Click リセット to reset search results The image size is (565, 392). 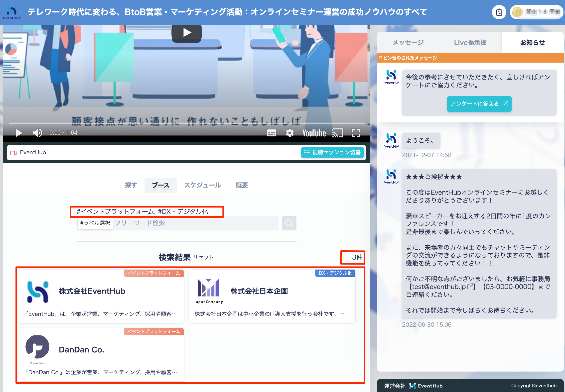pos(203,257)
